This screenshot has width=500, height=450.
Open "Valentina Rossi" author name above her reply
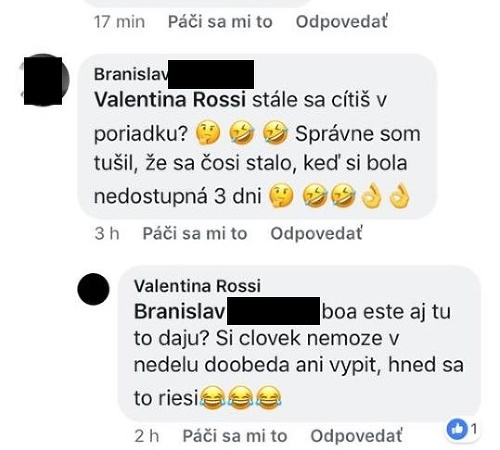point(197,286)
